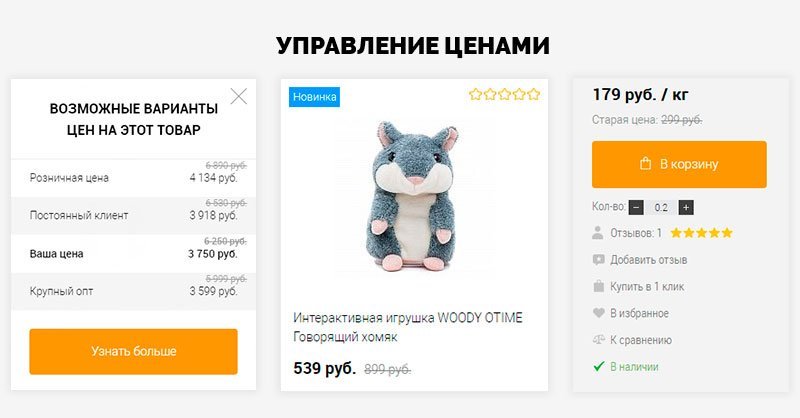Close the price variants popup
Screen dimensions: 800x418
click(x=238, y=96)
